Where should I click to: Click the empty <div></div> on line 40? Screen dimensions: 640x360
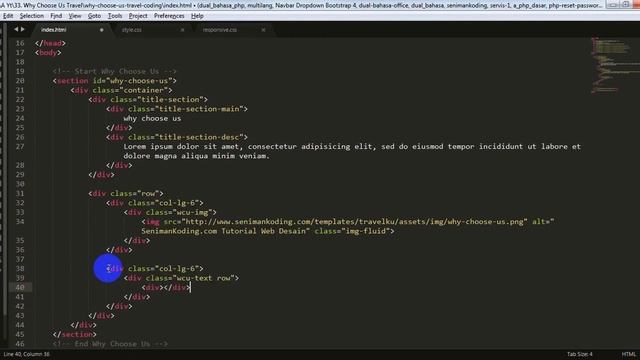point(166,287)
